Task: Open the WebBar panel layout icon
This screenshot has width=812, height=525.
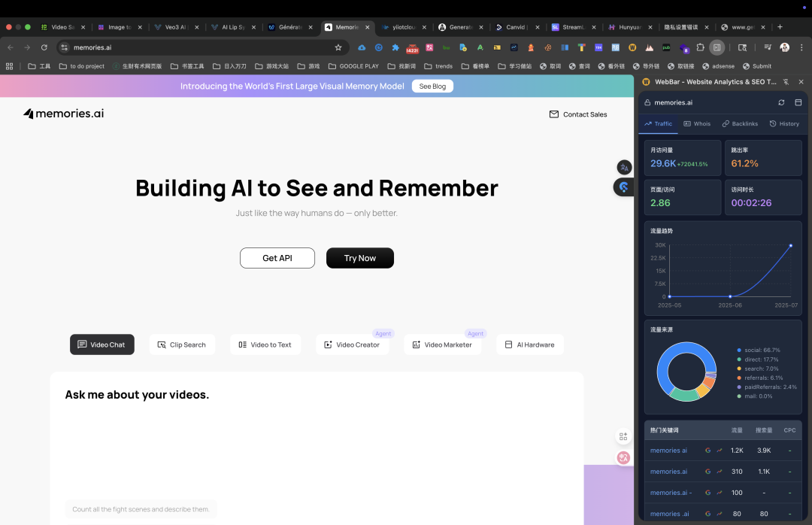Action: [x=798, y=102]
